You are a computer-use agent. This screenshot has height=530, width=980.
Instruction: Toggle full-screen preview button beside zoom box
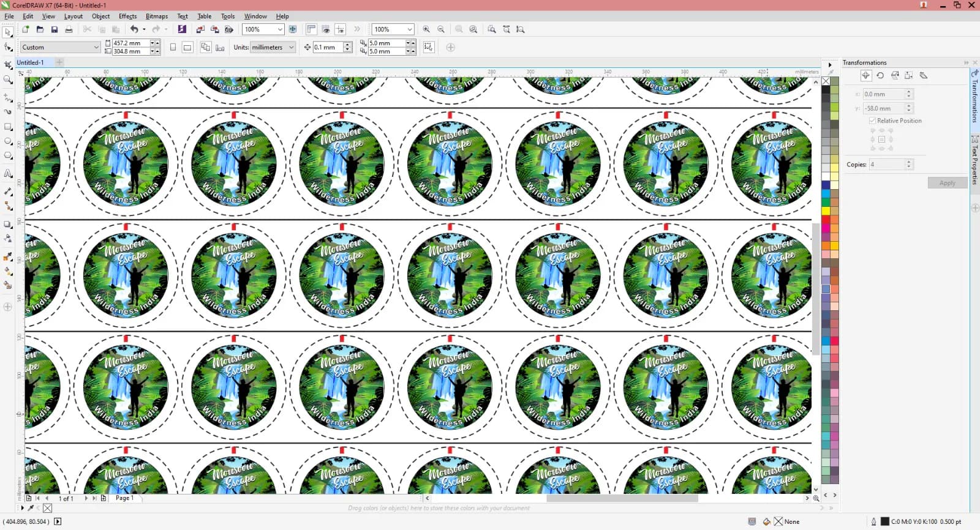[293, 29]
